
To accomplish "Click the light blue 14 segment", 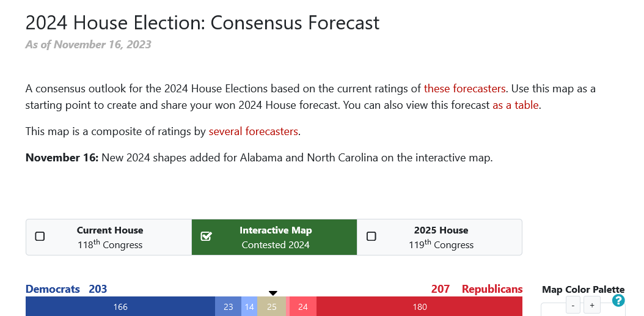I will click(x=249, y=307).
